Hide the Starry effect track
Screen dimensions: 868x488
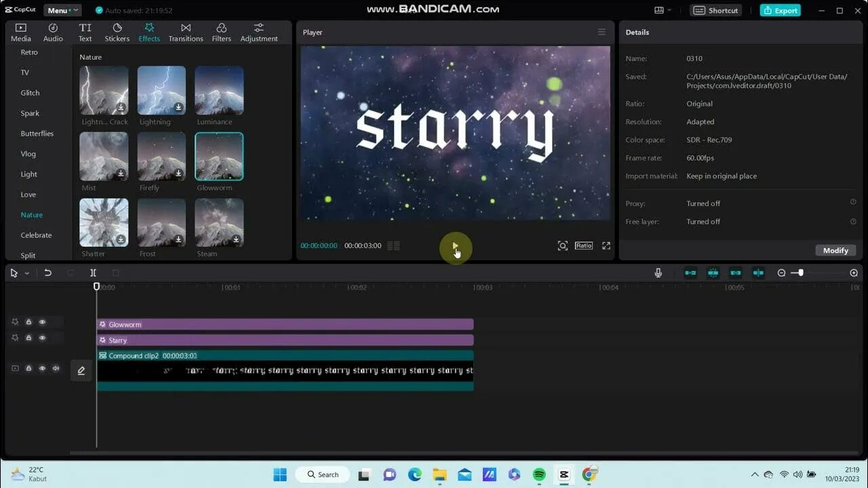click(42, 338)
